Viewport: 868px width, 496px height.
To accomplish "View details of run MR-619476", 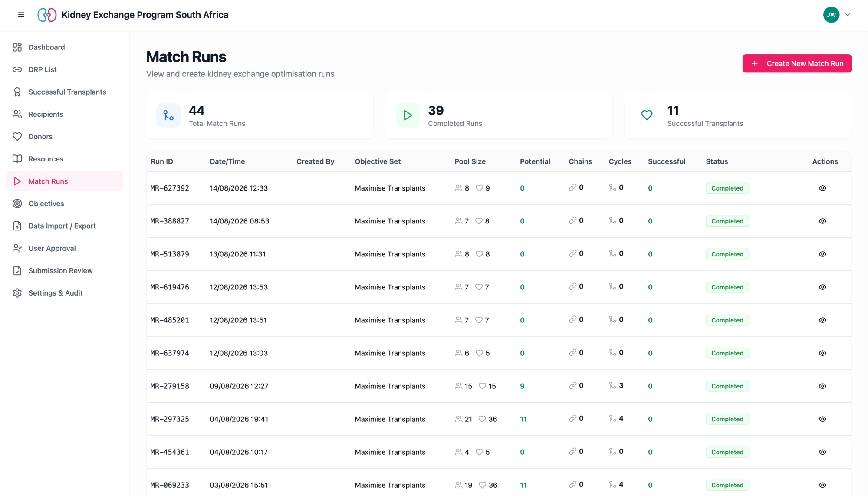I will 822,287.
